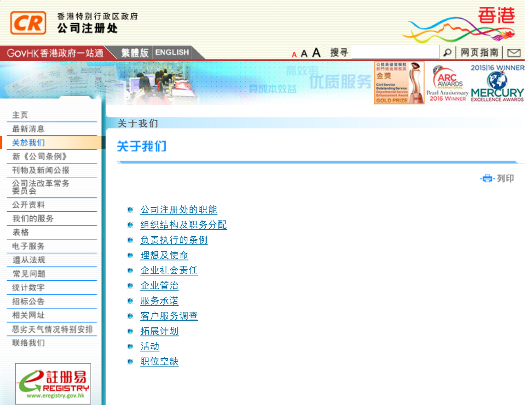Open the 组织结构及职务分配 link

pyautogui.click(x=183, y=225)
